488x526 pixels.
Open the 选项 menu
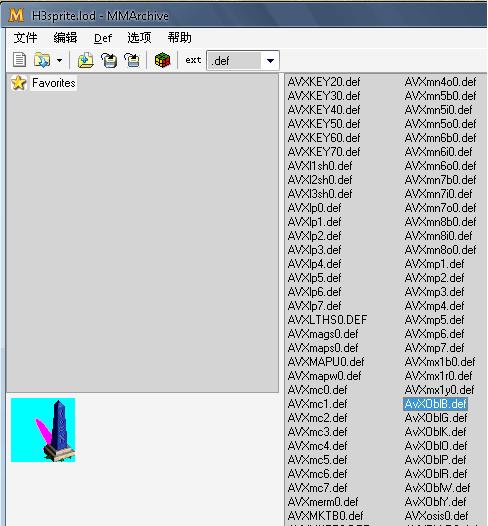coord(139,38)
